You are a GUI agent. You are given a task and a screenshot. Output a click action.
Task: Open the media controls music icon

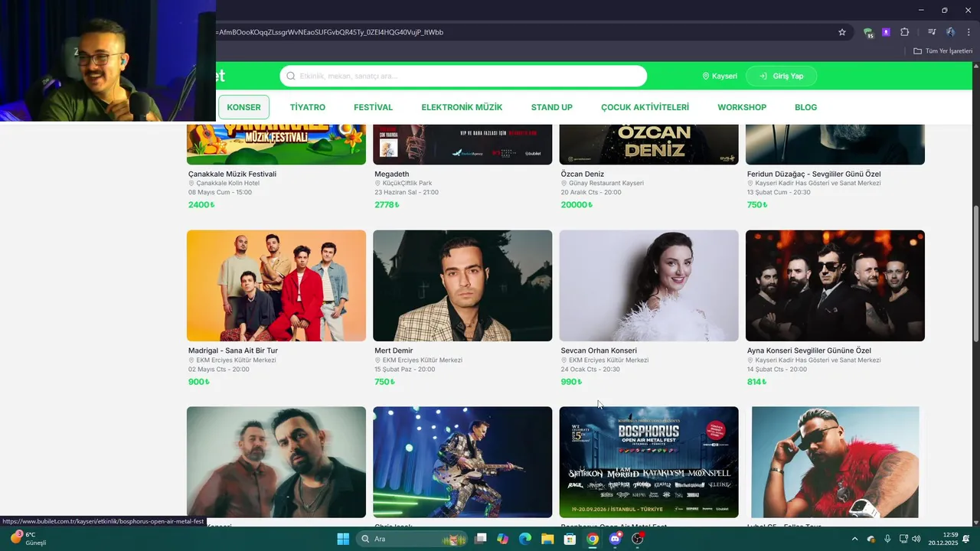coord(932,32)
